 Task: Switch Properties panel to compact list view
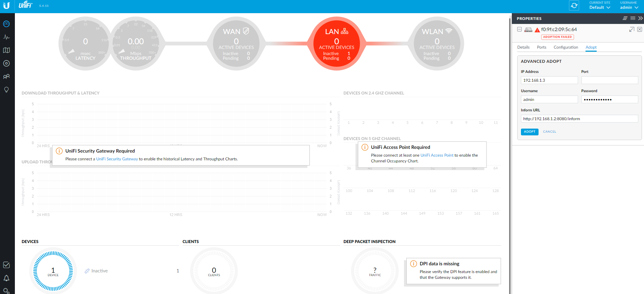pyautogui.click(x=625, y=18)
